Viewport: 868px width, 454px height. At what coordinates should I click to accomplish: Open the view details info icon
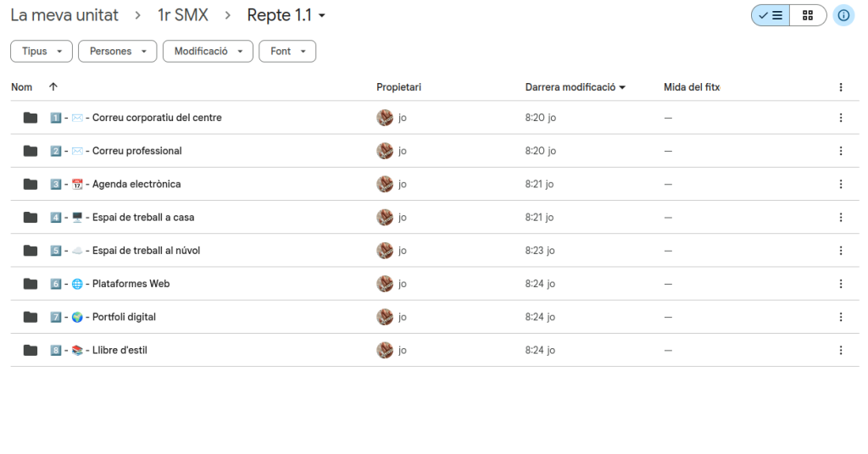843,15
